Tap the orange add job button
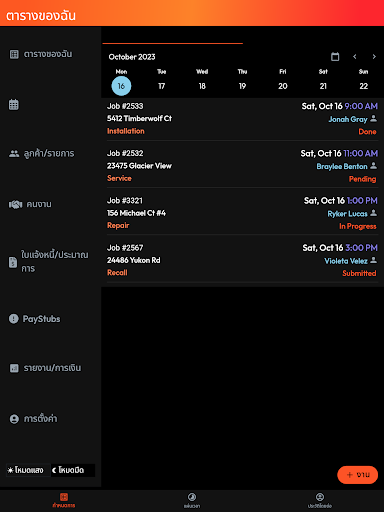Image resolution: width=384 pixels, height=512 pixels. click(x=358, y=475)
